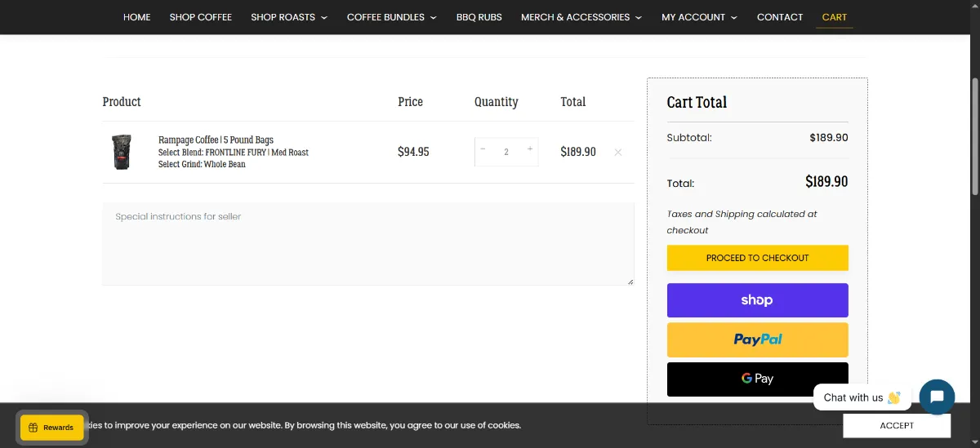Accept the cookie notice
The height and width of the screenshot is (448, 980).
(897, 425)
